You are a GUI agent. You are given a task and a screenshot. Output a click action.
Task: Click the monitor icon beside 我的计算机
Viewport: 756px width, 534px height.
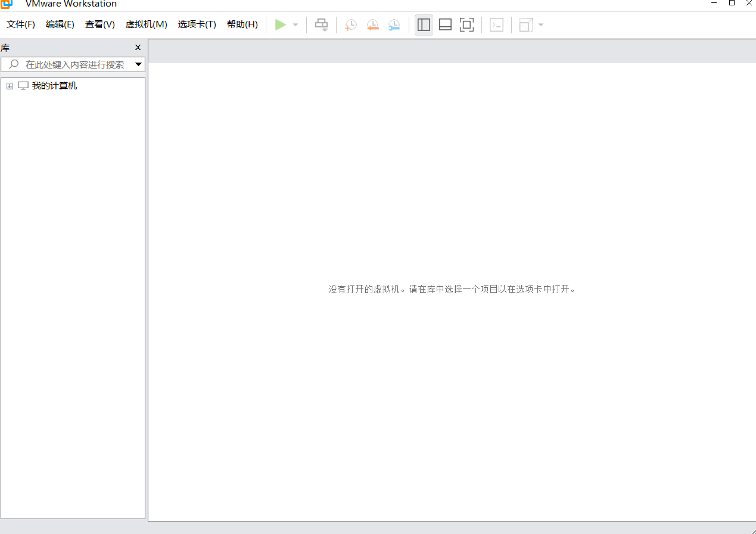(x=23, y=86)
